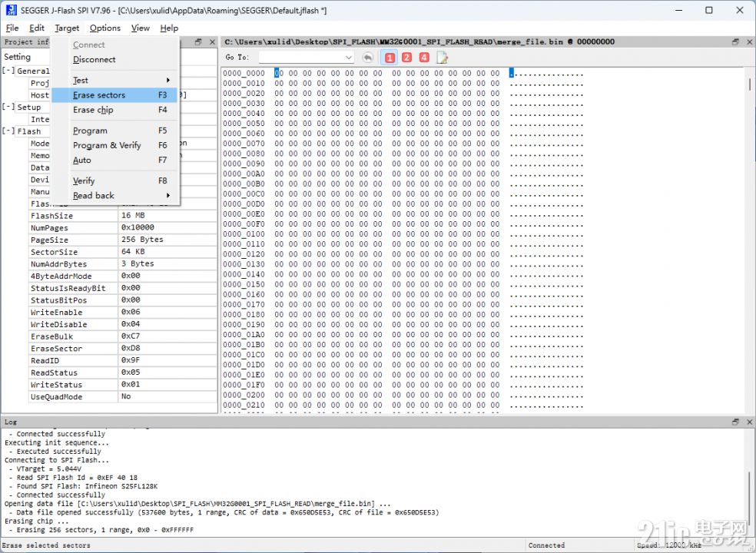Expand the Read back submenu
Image resolution: width=756 pixels, height=553 pixels.
[114, 195]
